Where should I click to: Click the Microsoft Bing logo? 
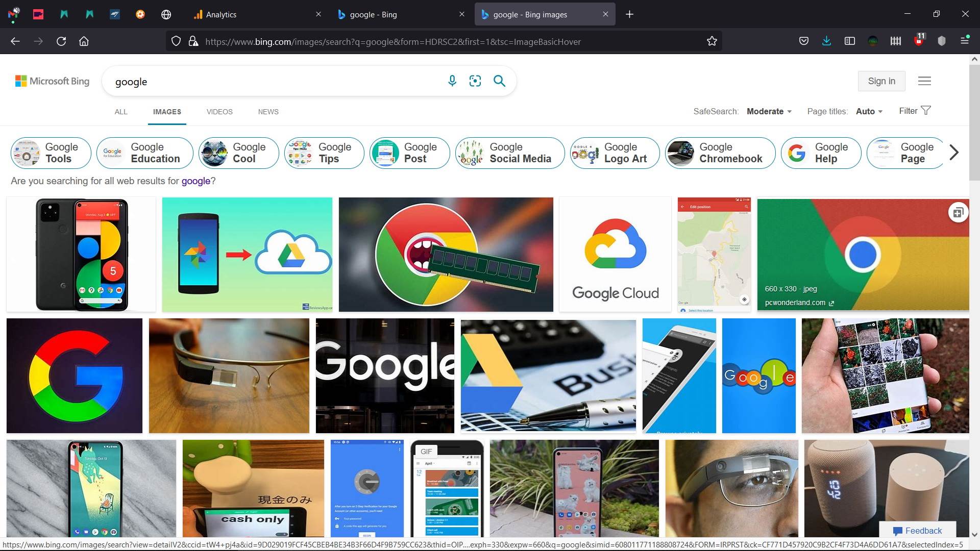(x=52, y=81)
